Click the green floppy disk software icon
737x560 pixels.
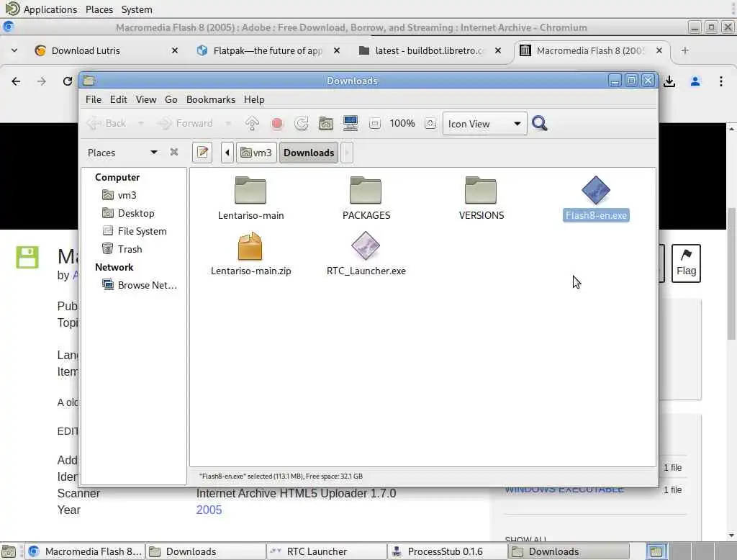click(27, 257)
